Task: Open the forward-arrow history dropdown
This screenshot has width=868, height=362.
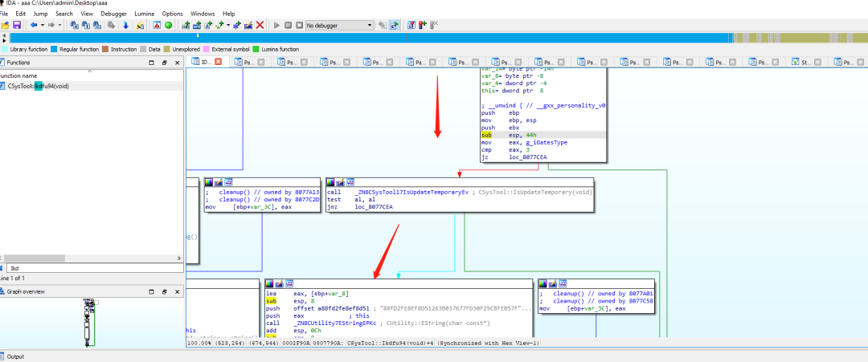Action: (59, 25)
